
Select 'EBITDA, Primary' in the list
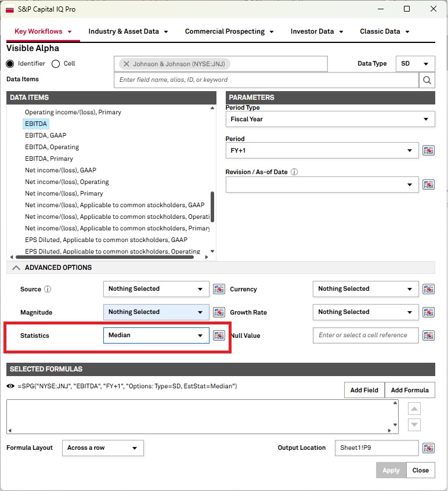pos(49,158)
